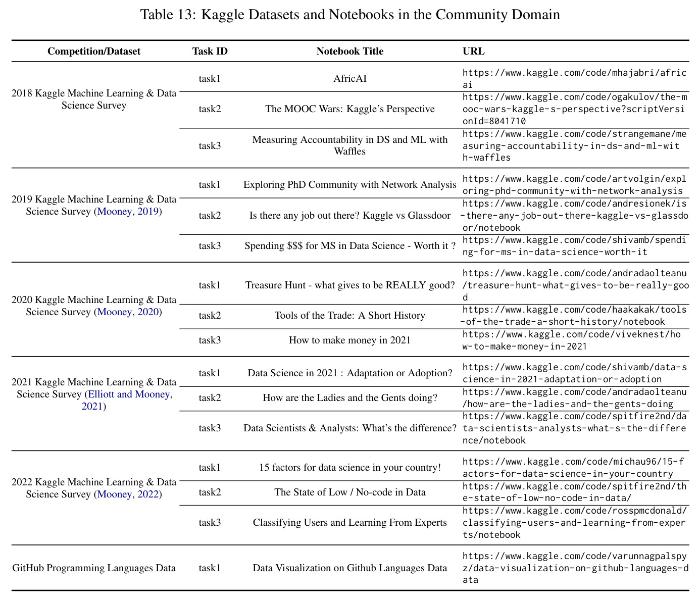Open the treasure-hunt notebook URL

click(x=575, y=285)
